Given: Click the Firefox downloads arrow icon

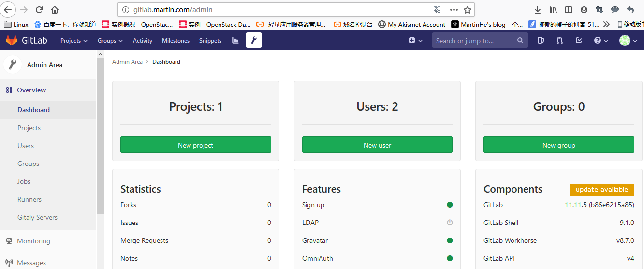Looking at the screenshot, I should tap(537, 10).
